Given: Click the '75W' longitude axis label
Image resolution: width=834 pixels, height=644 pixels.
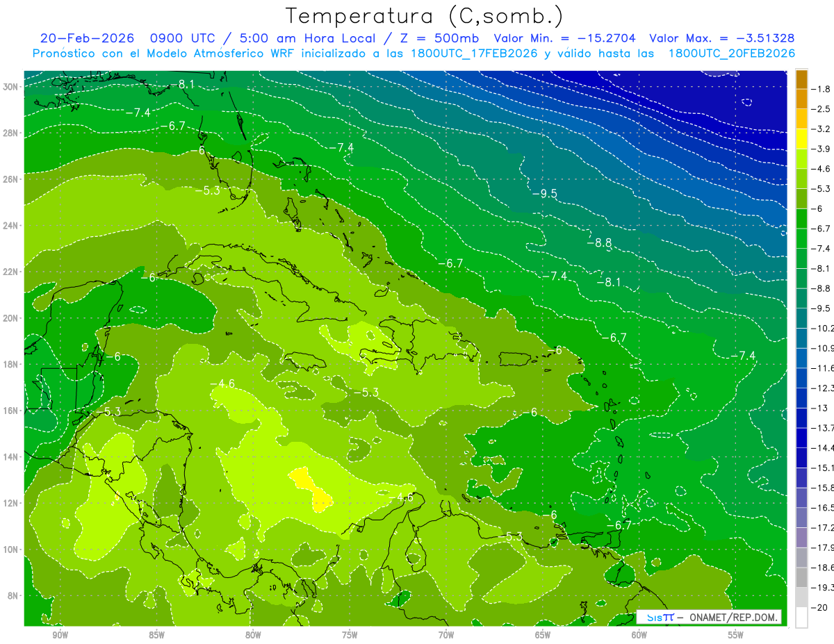Looking at the screenshot, I should [350, 636].
